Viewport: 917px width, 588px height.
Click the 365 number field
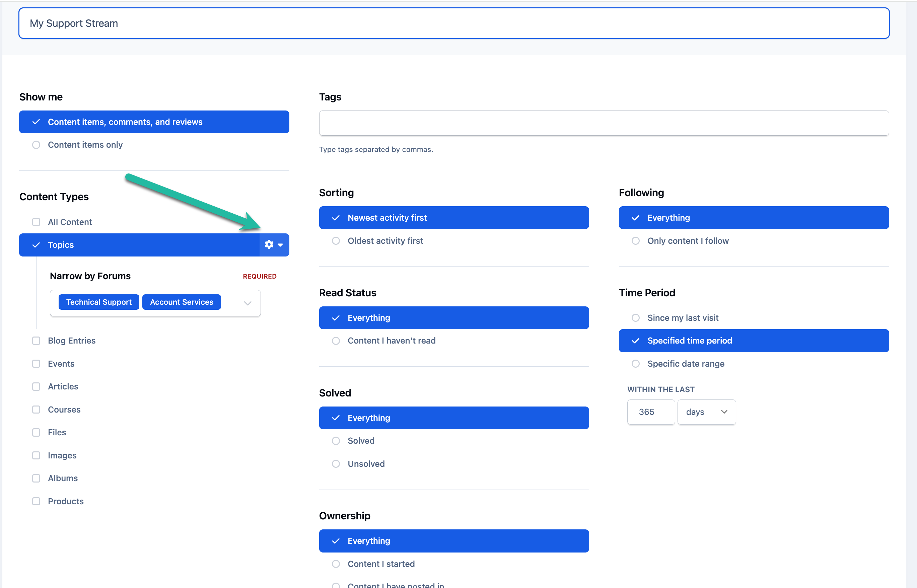[651, 412]
